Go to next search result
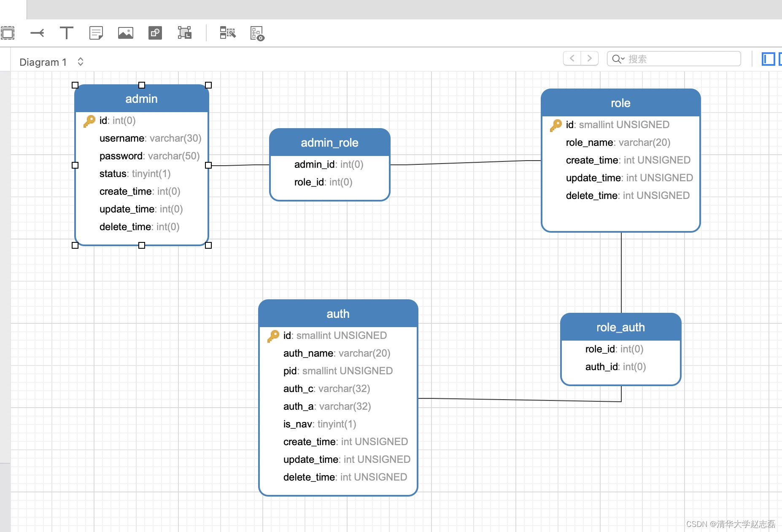 [590, 58]
